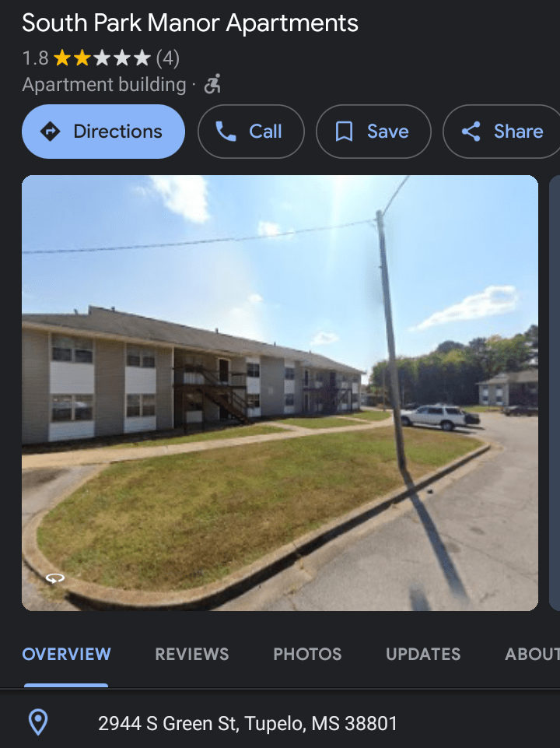Open the (4) reviews count
The image size is (560, 748).
coord(168,58)
